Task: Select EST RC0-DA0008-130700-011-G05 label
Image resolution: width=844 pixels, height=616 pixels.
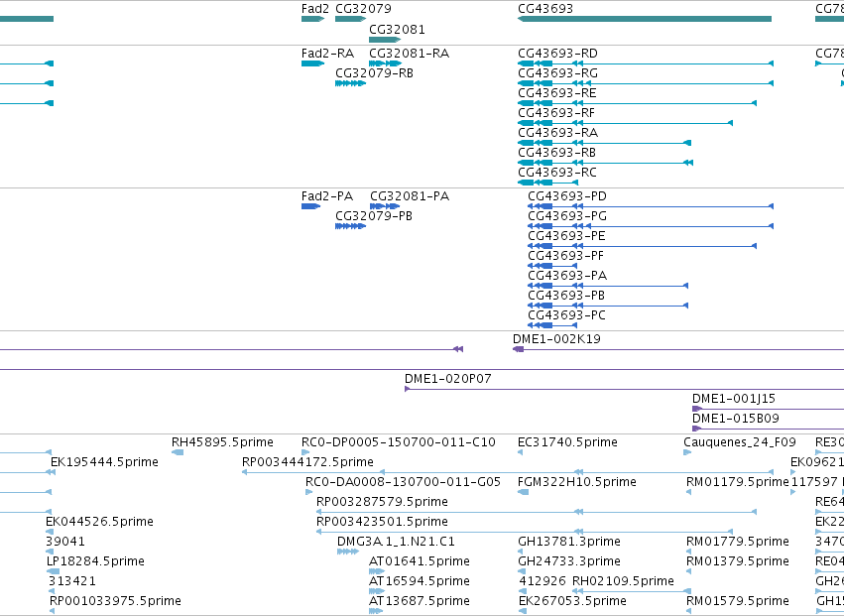Action: coord(404,482)
